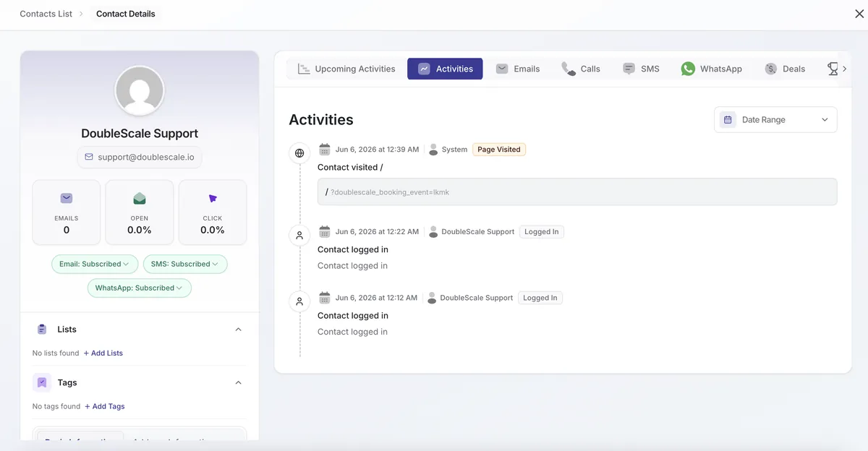Click the support@doublescale.io email pill

coord(140,157)
